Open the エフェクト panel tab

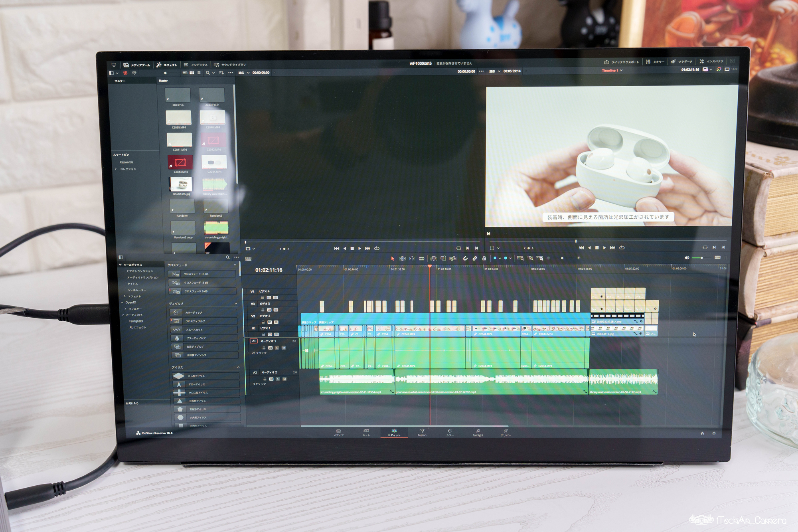[167, 65]
